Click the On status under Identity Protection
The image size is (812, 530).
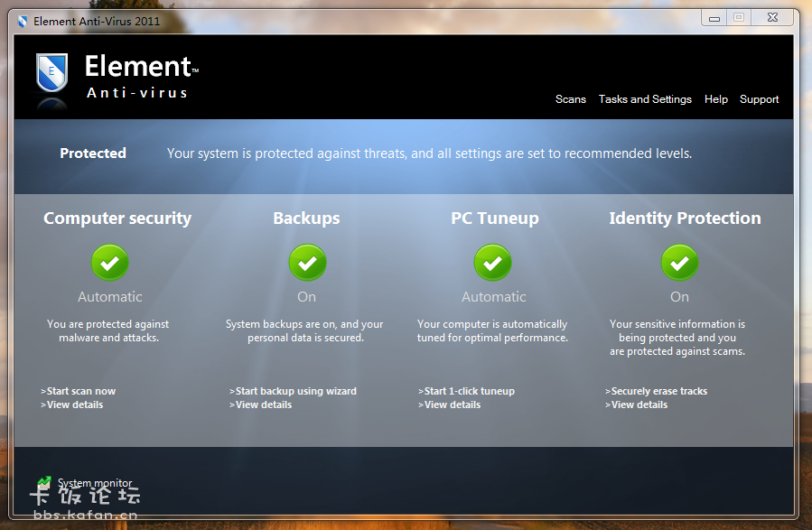click(680, 297)
